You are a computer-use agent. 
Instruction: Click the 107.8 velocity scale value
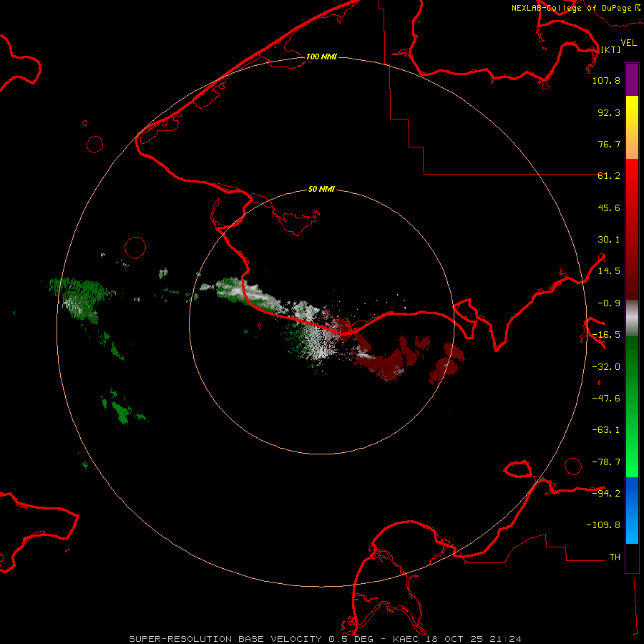pos(606,80)
